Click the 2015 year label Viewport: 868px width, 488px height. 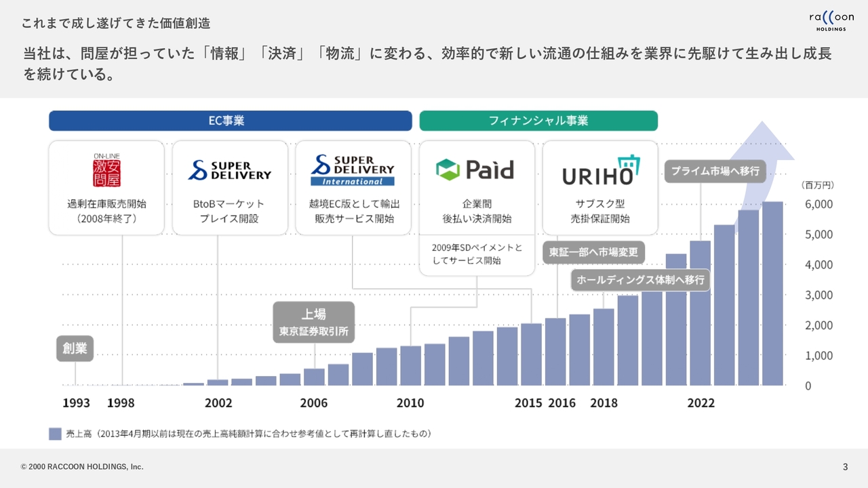tap(528, 403)
